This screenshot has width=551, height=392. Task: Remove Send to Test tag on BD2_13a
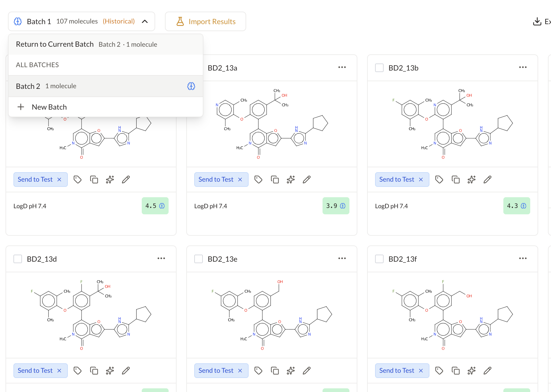tap(240, 180)
